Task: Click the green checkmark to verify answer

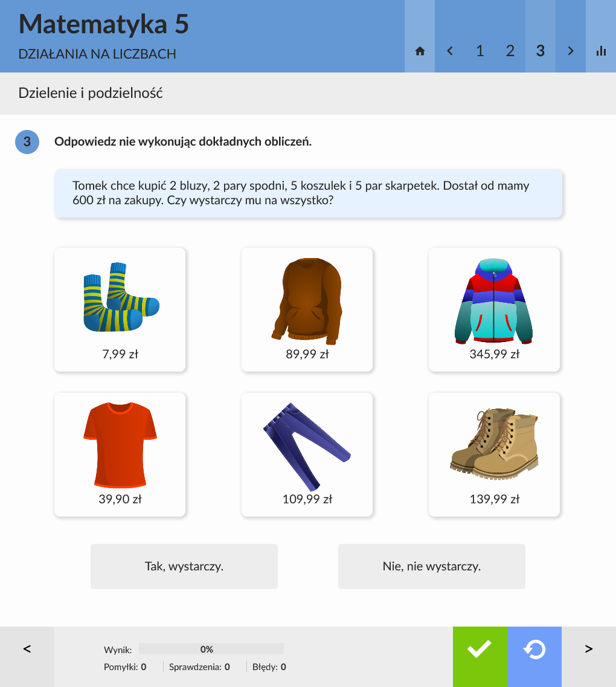Action: click(480, 649)
